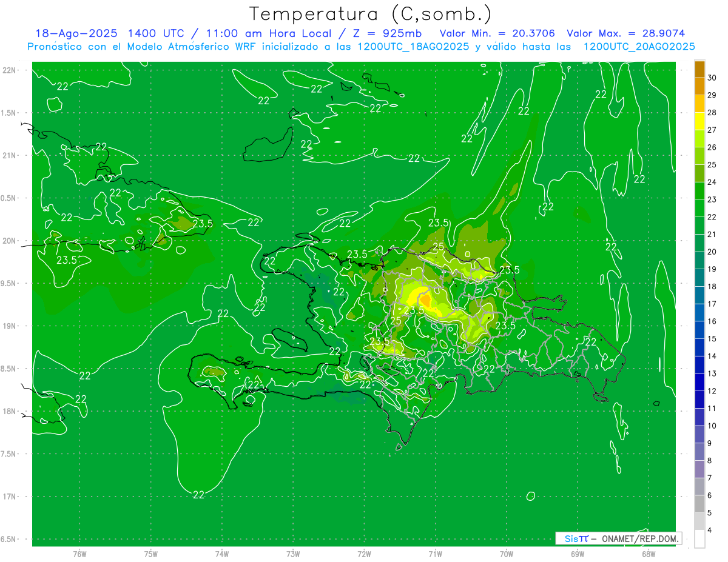Viewport: 728px width, 562px height.
Task: Click the "19N" latitude axis label
Action: click(10, 326)
